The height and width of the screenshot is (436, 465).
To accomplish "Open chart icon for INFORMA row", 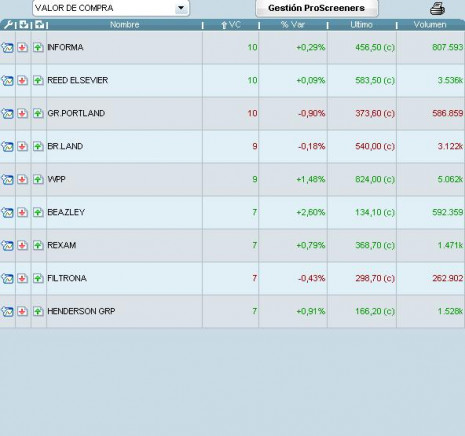I will (7, 48).
